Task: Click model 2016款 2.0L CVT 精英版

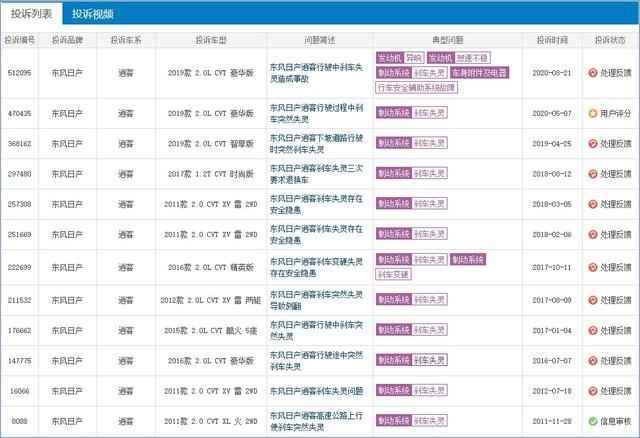Action: pos(211,267)
